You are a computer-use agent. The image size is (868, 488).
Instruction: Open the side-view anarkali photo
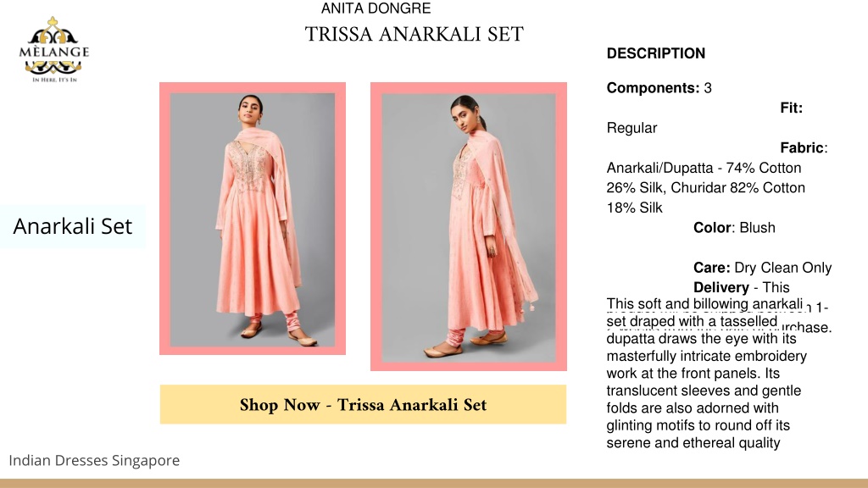(469, 227)
